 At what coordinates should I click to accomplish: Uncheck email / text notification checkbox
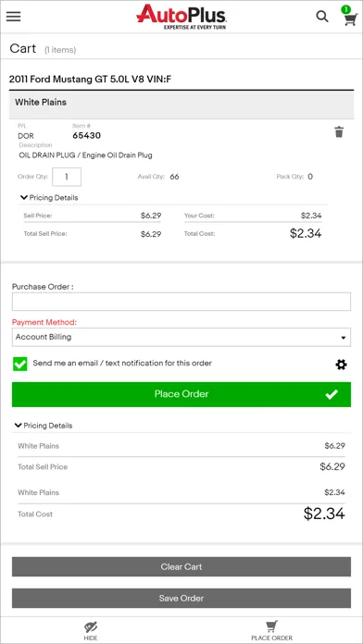[20, 364]
